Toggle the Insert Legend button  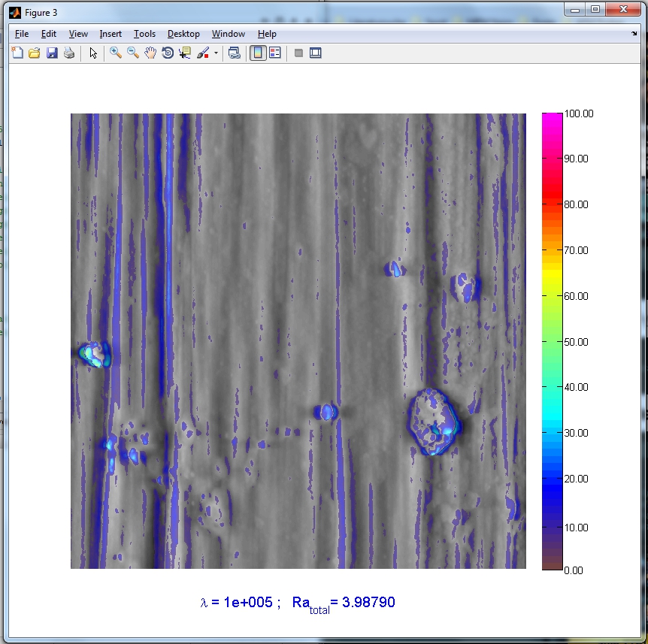275,53
